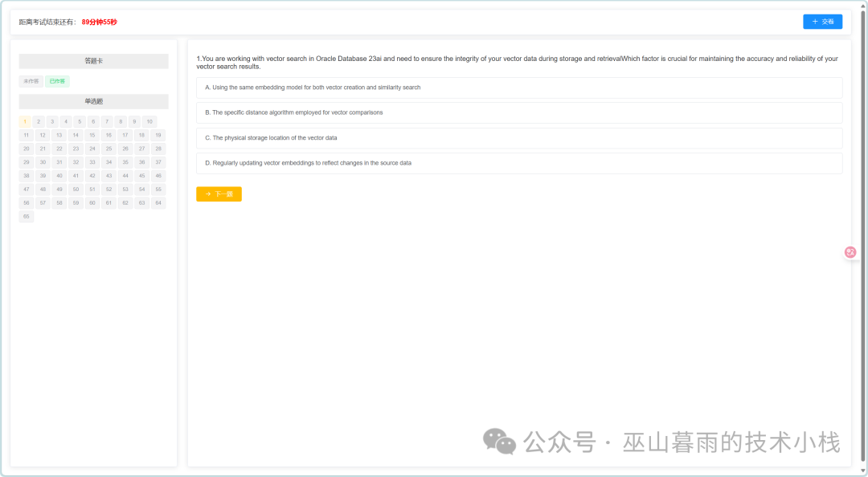Go to question 38
This screenshot has height=477, width=868.
26,176
